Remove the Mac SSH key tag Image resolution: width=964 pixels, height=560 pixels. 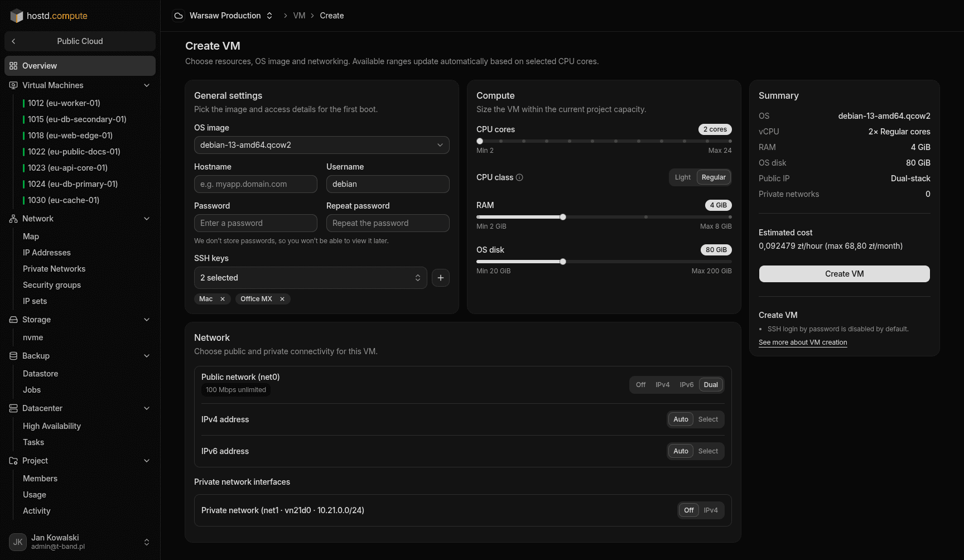point(223,299)
